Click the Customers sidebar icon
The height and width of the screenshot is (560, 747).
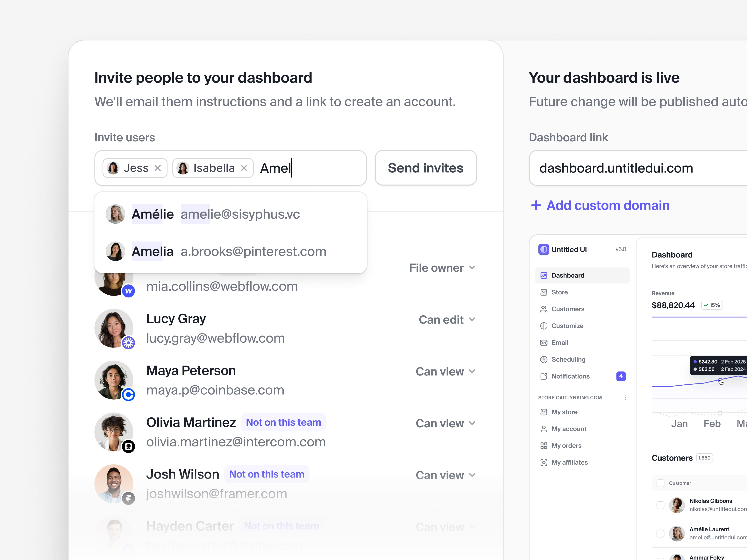[x=544, y=309]
